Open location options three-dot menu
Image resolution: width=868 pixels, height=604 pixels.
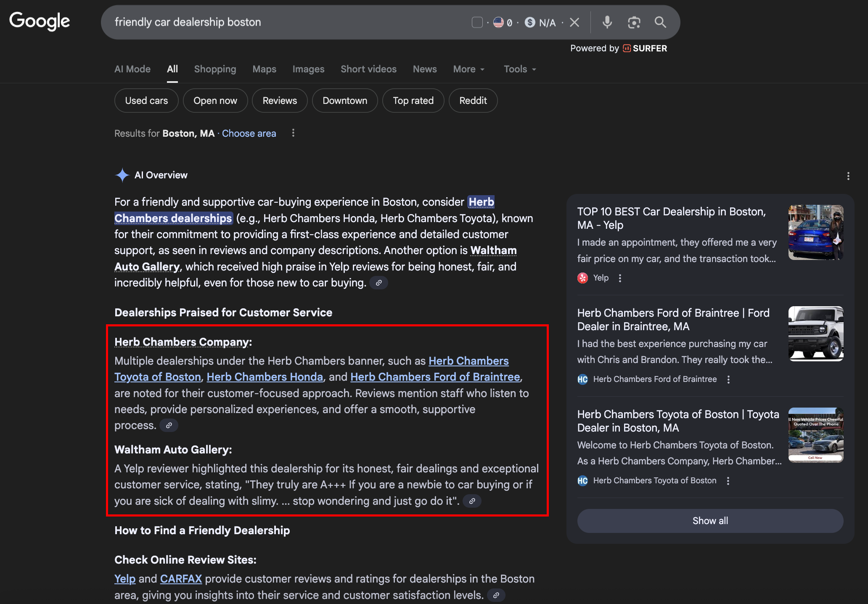point(293,133)
